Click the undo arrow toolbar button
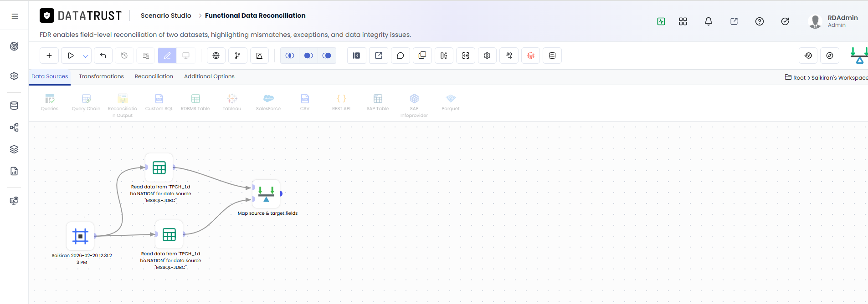The width and height of the screenshot is (868, 304). point(103,56)
